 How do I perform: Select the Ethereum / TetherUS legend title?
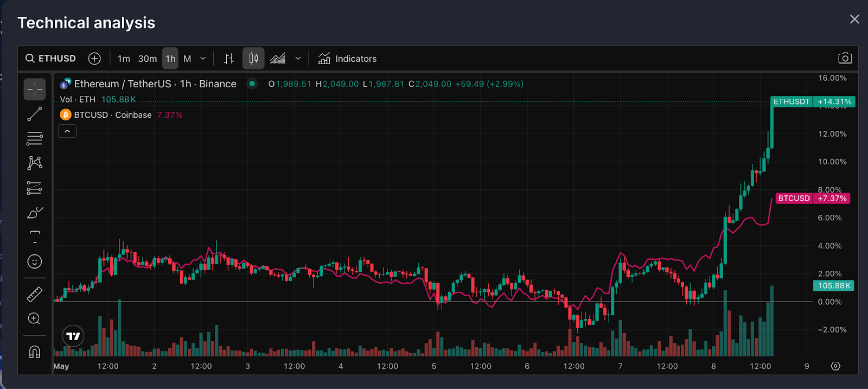point(155,84)
